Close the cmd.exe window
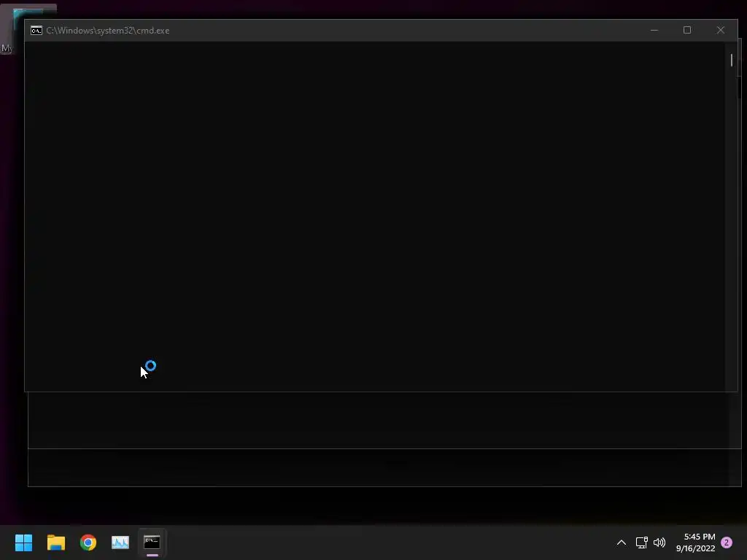 pos(720,30)
